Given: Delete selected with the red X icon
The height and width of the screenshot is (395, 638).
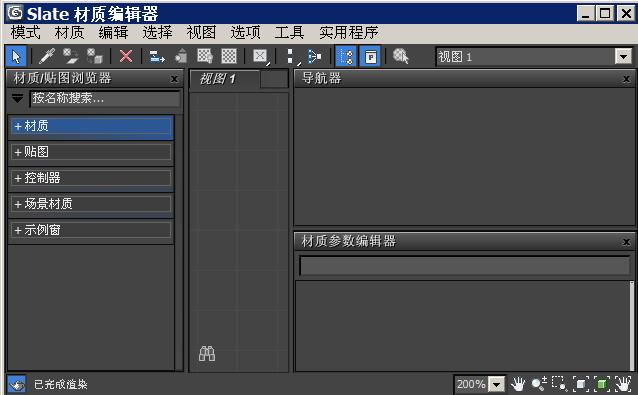Looking at the screenshot, I should click(126, 56).
